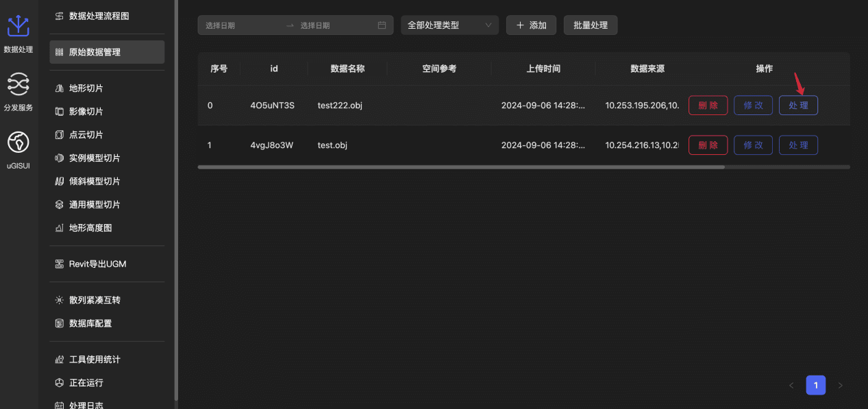Open the 数据处理 module icon

point(18,27)
